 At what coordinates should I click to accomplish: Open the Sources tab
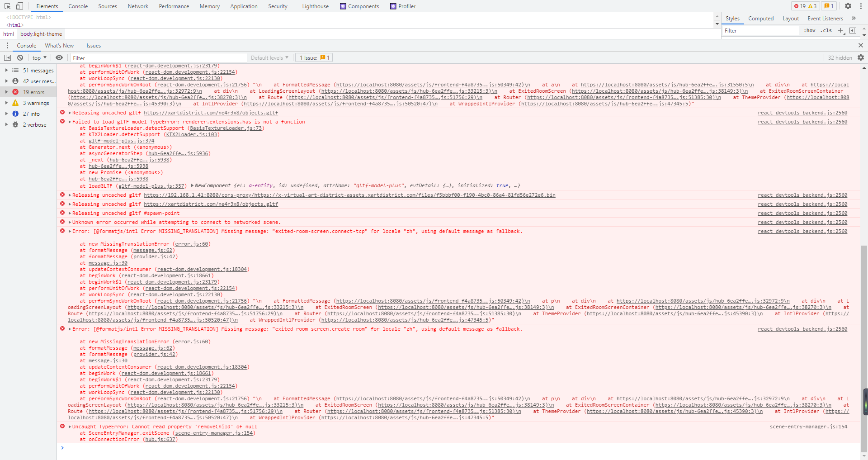coord(108,6)
